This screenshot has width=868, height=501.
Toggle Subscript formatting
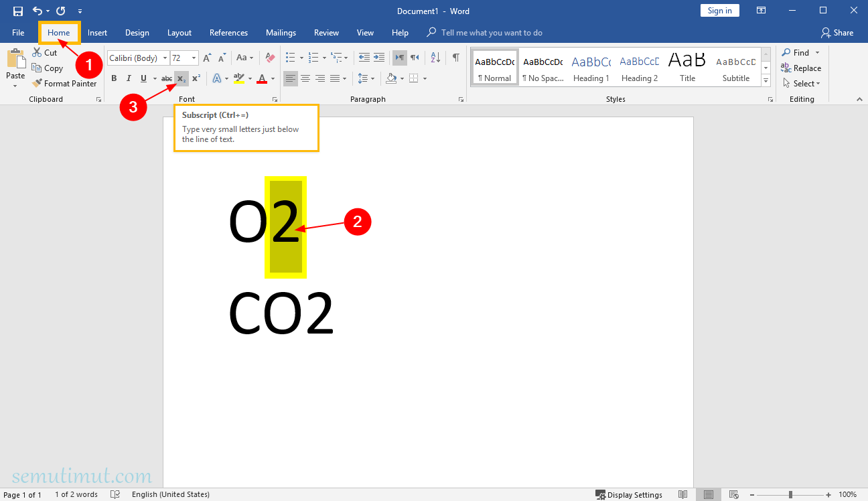click(182, 78)
